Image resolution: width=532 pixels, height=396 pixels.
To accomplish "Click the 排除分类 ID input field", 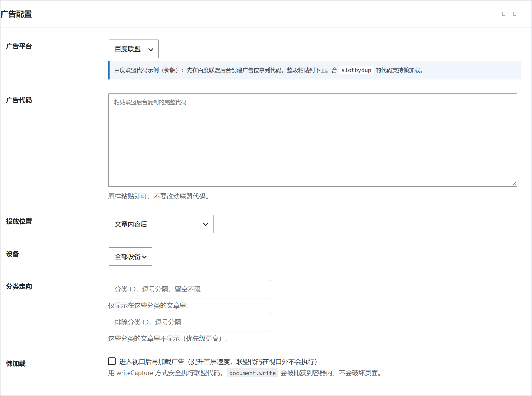I will [190, 322].
